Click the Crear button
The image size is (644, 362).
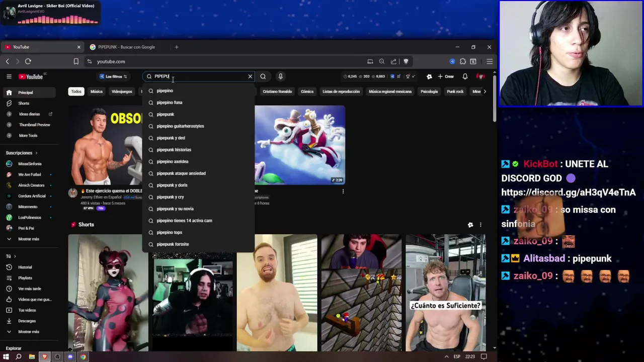446,76
